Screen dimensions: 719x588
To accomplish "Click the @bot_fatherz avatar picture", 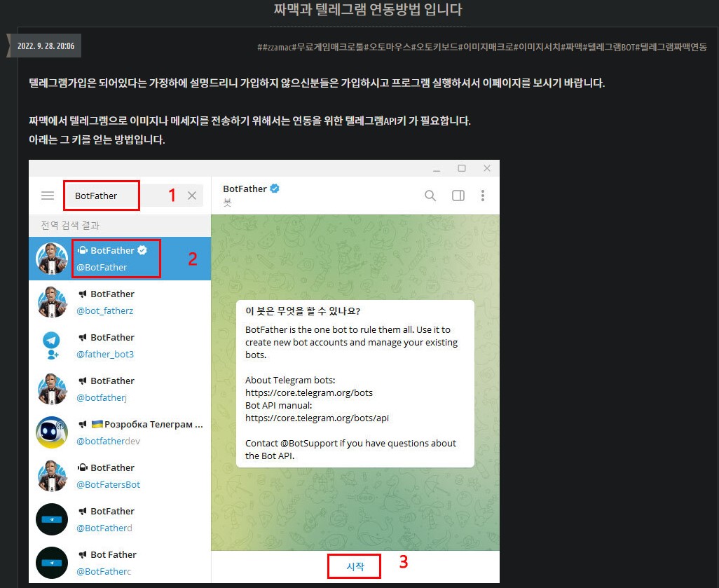I will click(52, 302).
